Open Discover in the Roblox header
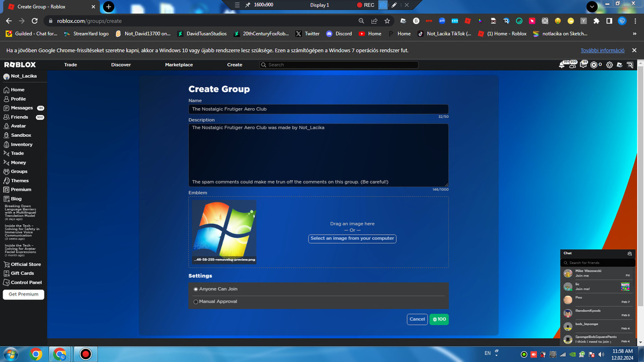644x362 pixels. (x=121, y=65)
